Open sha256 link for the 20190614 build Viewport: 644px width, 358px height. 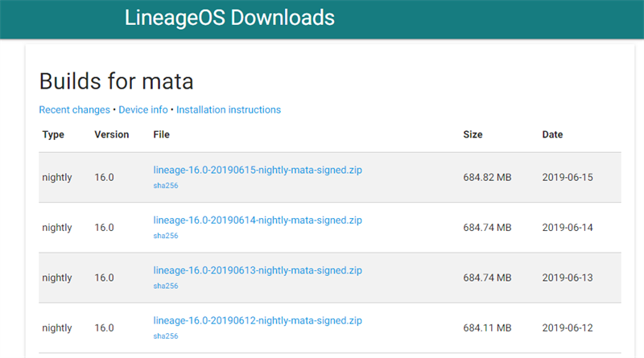pos(165,236)
